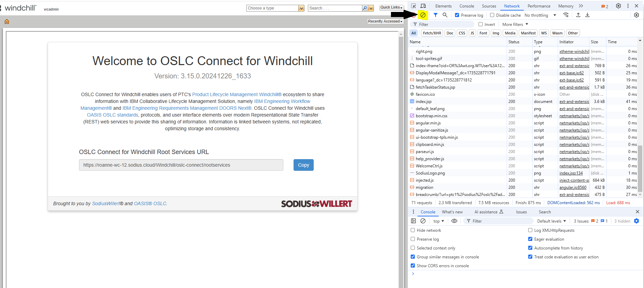This screenshot has width=644, height=288.
Task: Focus the Windchill Search text box
Action: coord(335,8)
